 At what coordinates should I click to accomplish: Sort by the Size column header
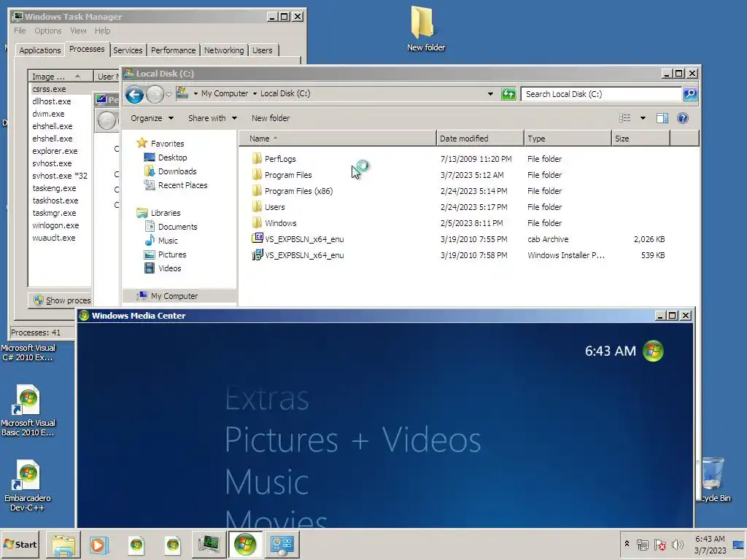pos(640,139)
